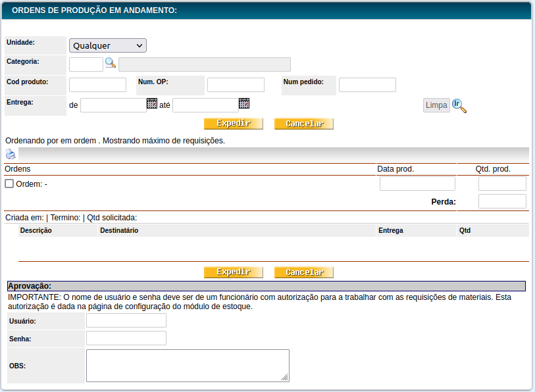Screen dimensions: 535x392
Task: Open the calendar for start delivery date
Action: coord(152,103)
